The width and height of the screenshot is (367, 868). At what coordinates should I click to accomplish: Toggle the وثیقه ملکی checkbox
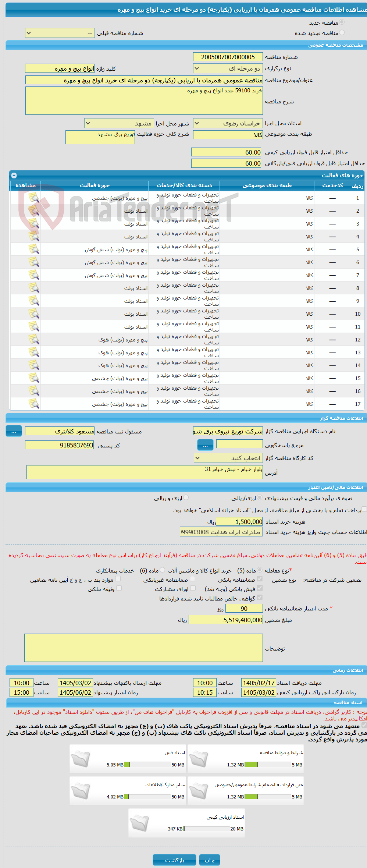point(119,588)
